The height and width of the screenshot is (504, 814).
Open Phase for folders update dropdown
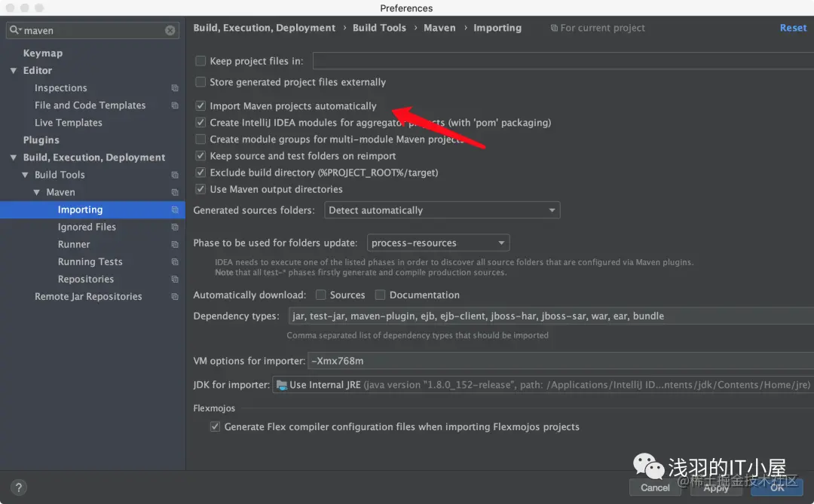click(x=438, y=243)
